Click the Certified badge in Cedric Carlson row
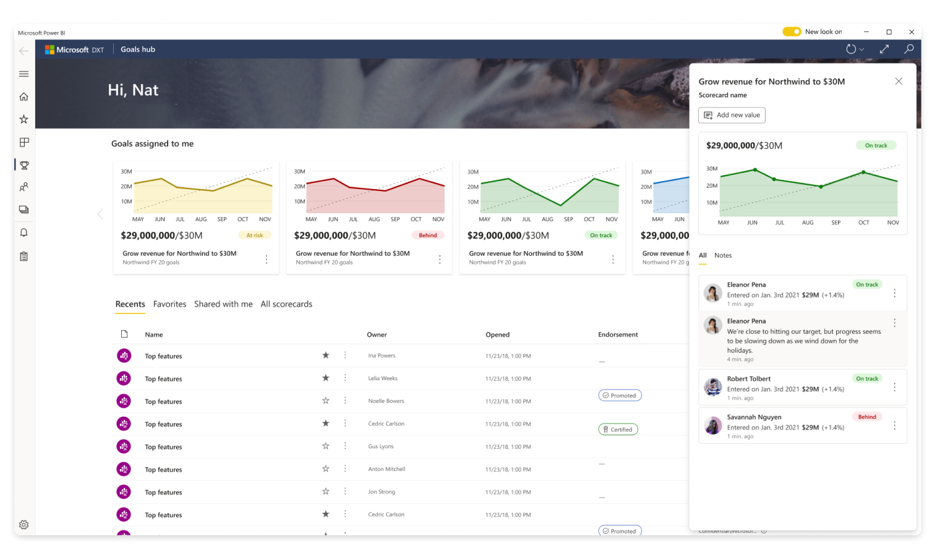 click(618, 430)
